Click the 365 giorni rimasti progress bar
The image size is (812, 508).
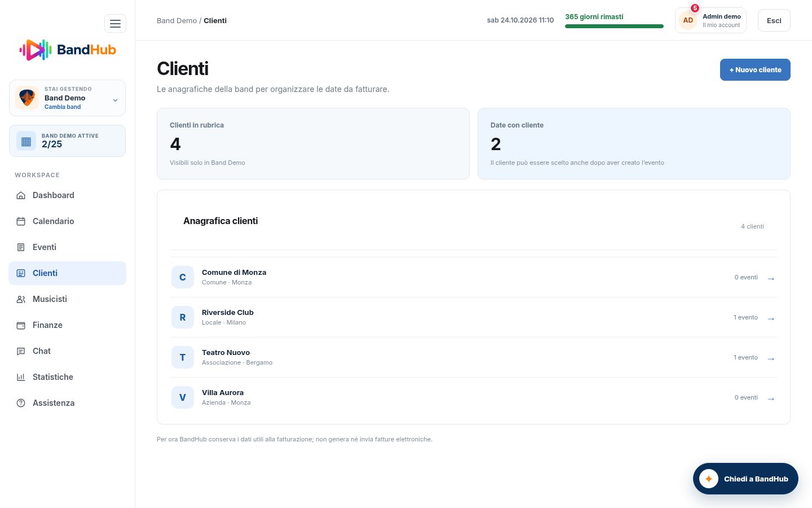click(x=614, y=26)
